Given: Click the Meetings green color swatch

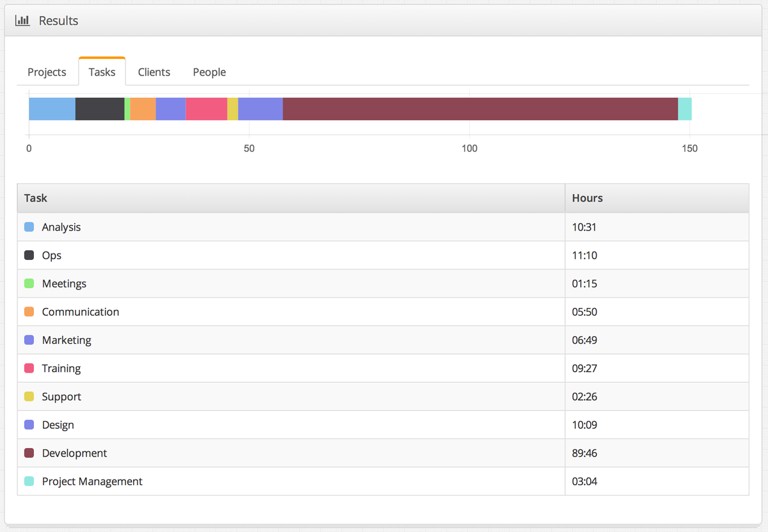Looking at the screenshot, I should [29, 284].
